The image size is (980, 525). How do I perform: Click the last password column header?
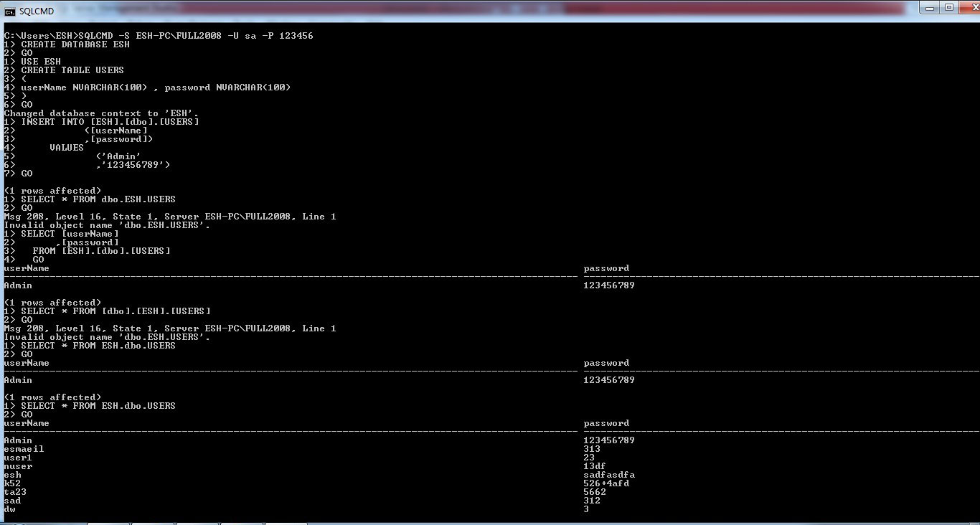[606, 423]
